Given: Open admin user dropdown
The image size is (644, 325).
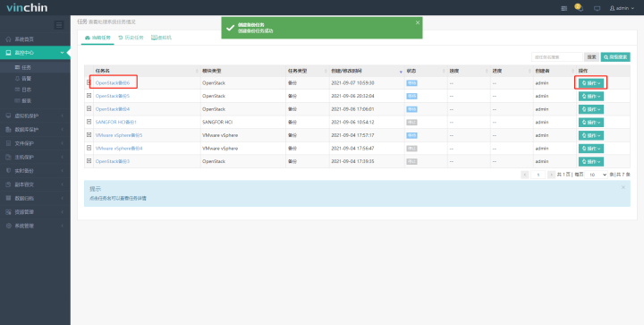Looking at the screenshot, I should tap(622, 8).
